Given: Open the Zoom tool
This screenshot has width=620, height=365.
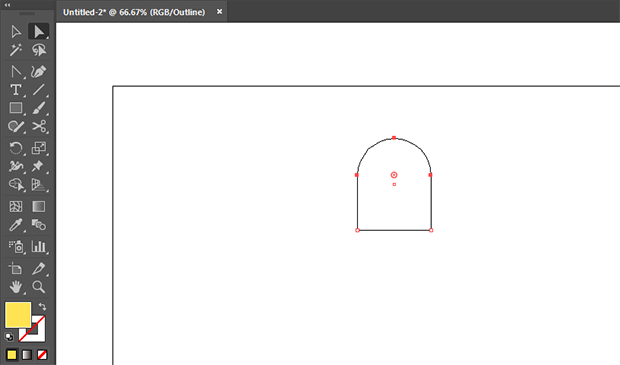Looking at the screenshot, I should coord(39,287).
